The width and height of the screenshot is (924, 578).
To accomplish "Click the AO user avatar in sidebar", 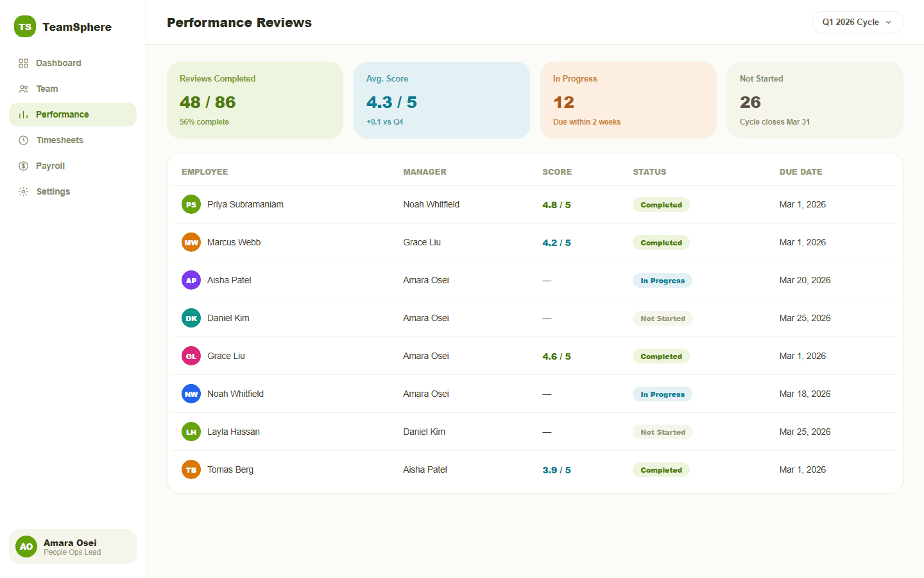I will tap(26, 547).
